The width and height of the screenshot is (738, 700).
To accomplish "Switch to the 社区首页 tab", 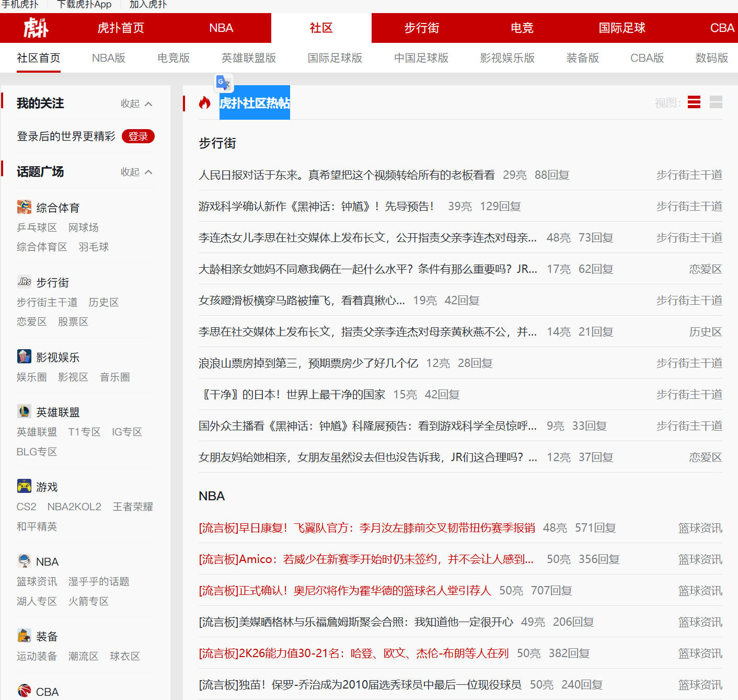I will [38, 58].
